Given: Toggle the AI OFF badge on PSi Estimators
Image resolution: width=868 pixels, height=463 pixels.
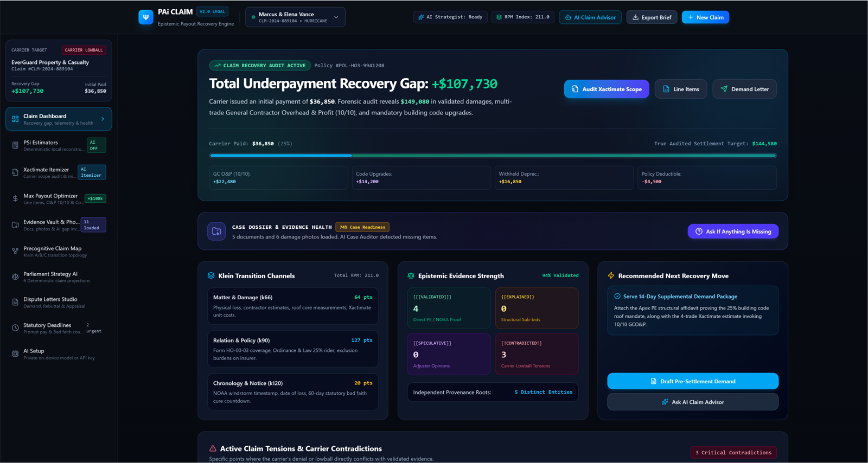Looking at the screenshot, I should tap(96, 145).
